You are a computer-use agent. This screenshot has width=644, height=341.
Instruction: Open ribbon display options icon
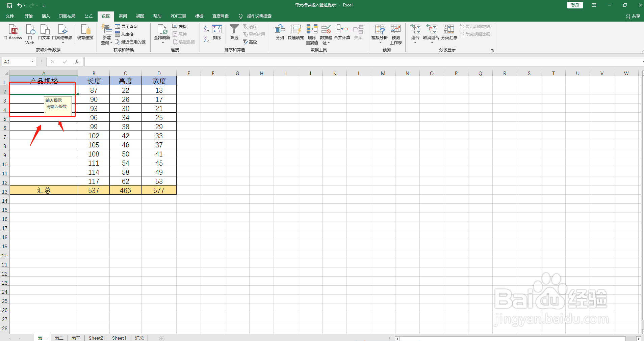click(594, 5)
